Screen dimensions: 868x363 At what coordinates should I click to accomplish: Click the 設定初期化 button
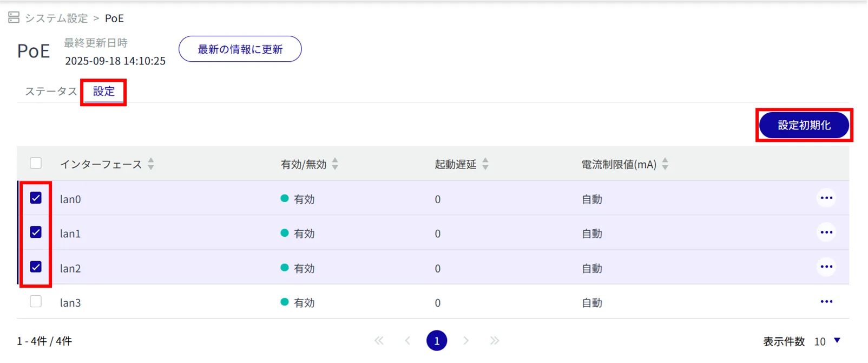tap(804, 125)
